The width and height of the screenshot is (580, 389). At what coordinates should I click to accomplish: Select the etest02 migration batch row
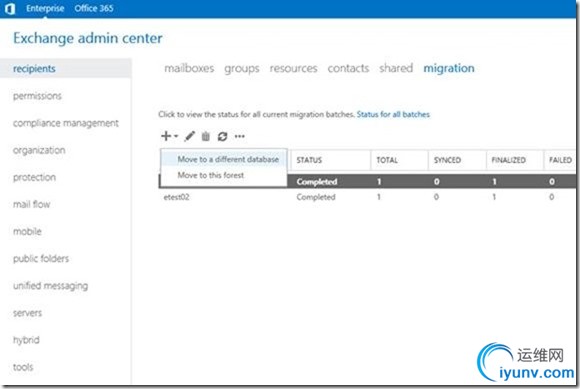[x=367, y=197]
